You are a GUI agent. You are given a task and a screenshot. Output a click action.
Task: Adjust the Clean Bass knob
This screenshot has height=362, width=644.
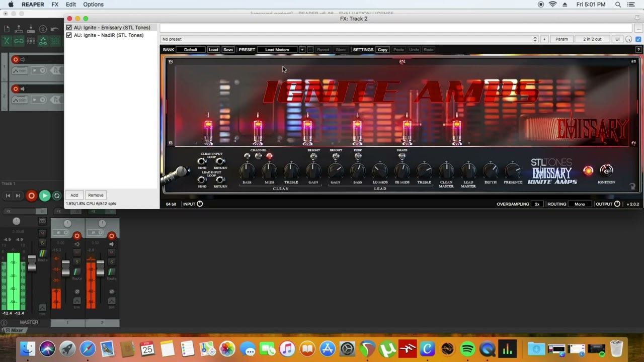pos(247,171)
